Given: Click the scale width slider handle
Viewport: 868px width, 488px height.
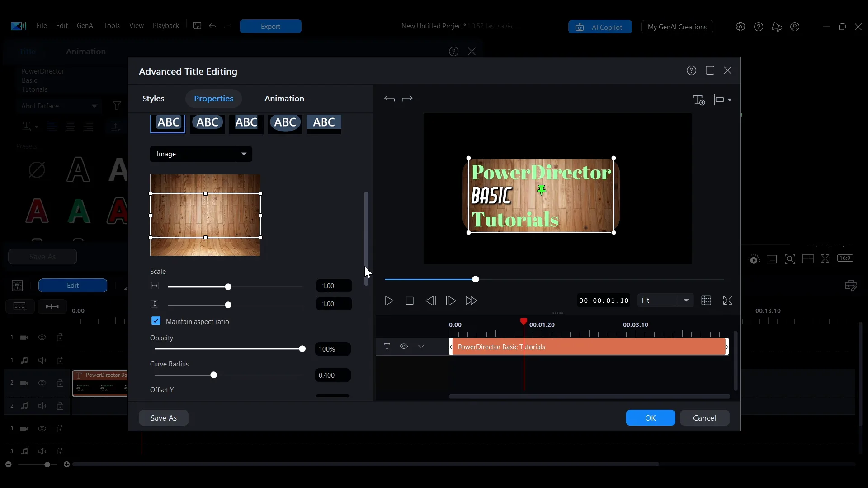Looking at the screenshot, I should click(x=228, y=287).
